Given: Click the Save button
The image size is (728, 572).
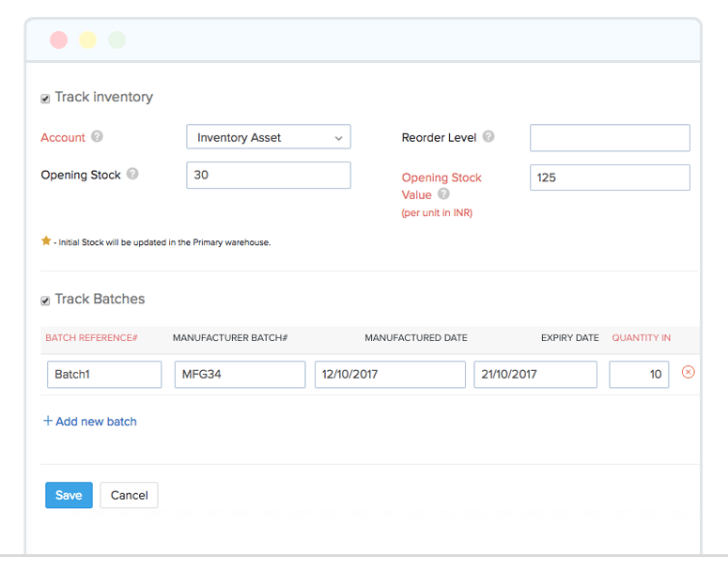Looking at the screenshot, I should (69, 495).
